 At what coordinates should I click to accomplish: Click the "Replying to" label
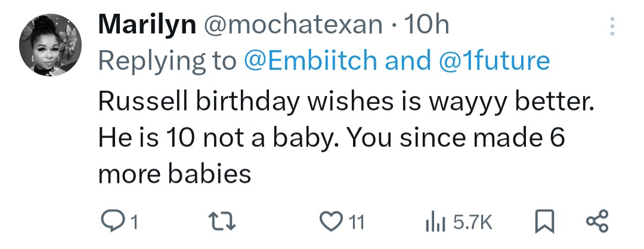(x=167, y=60)
